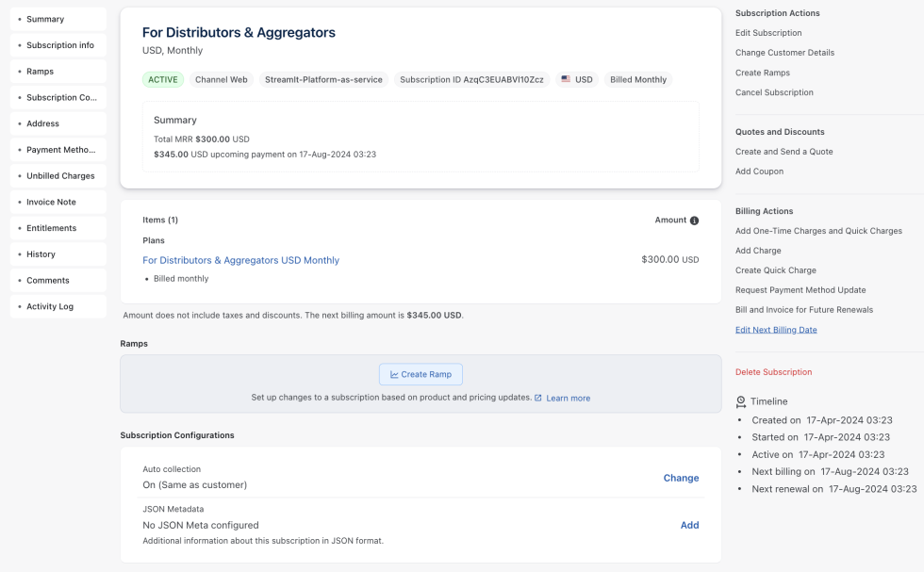Add JSON Metadata to subscription

pyautogui.click(x=689, y=525)
